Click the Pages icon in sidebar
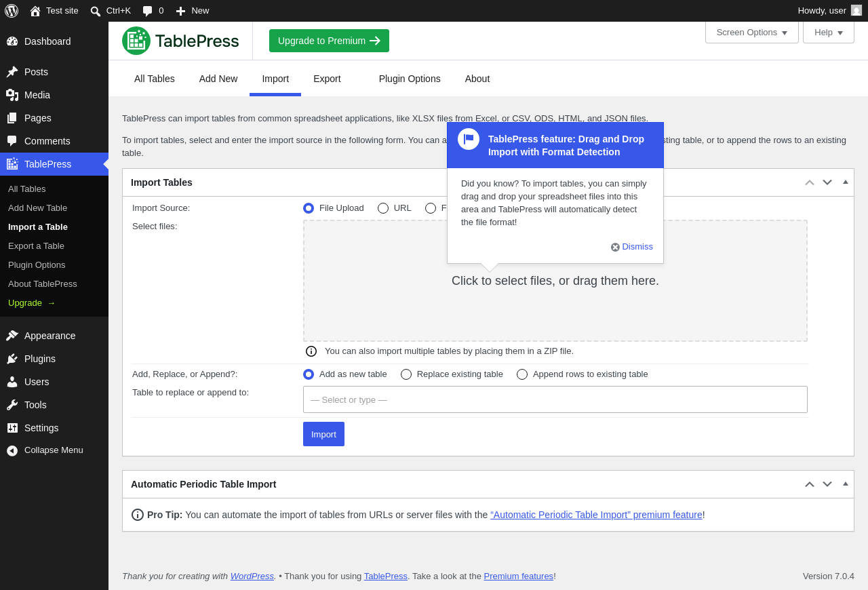The width and height of the screenshot is (868, 590). click(12, 118)
